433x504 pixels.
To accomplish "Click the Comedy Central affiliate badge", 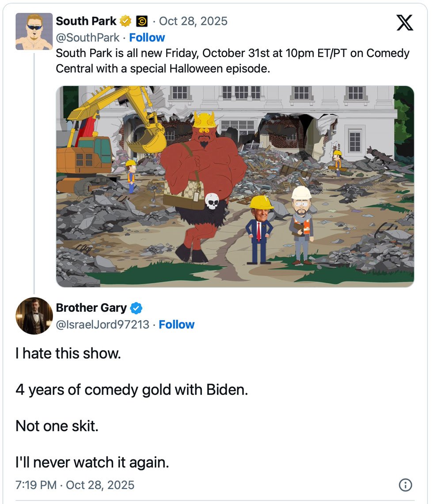I will (x=141, y=21).
